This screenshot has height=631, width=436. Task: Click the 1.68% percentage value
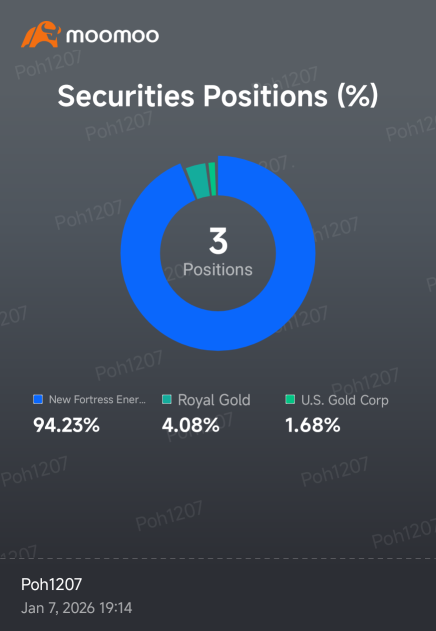pyautogui.click(x=313, y=425)
